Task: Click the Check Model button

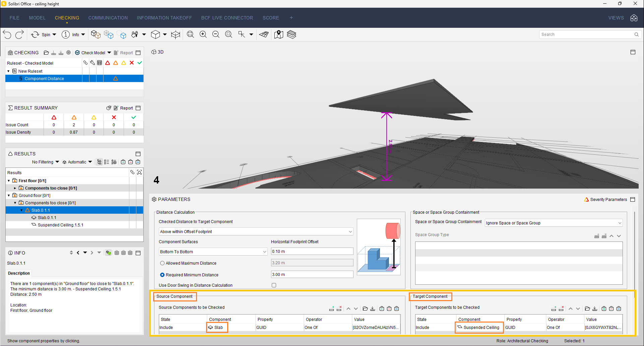Action: [x=90, y=53]
